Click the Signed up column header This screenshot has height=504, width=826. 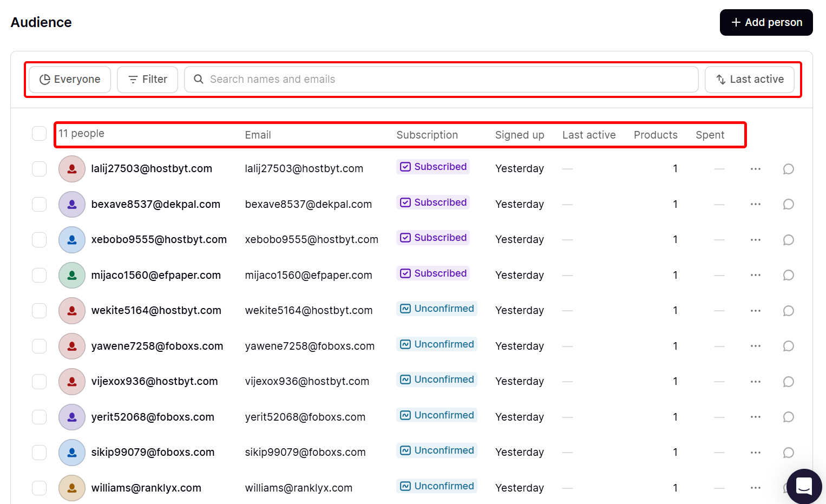pos(520,135)
